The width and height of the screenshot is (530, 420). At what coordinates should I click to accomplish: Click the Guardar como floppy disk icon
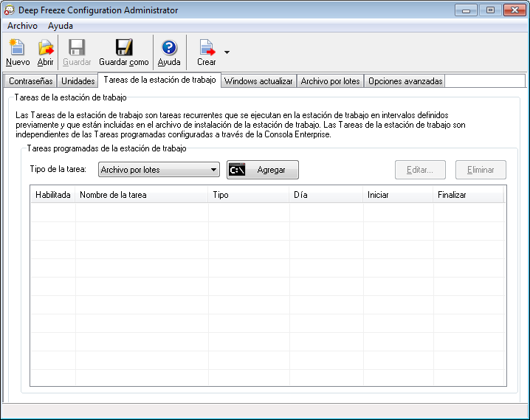pyautogui.click(x=124, y=49)
